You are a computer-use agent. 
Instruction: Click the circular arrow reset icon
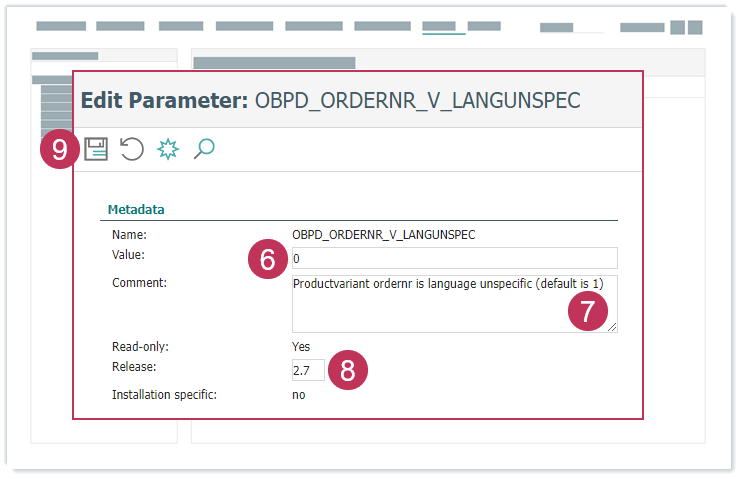point(132,150)
